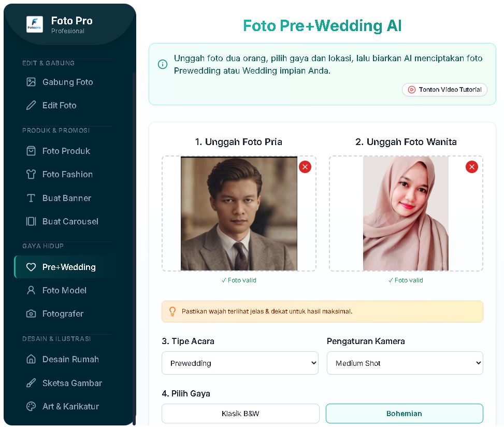Expand the Pengaturan Kamera dropdown
The image size is (504, 427).
tap(405, 363)
